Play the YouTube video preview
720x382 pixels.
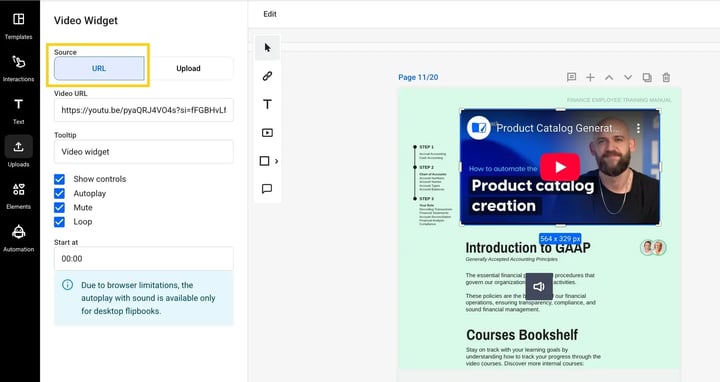(x=560, y=167)
